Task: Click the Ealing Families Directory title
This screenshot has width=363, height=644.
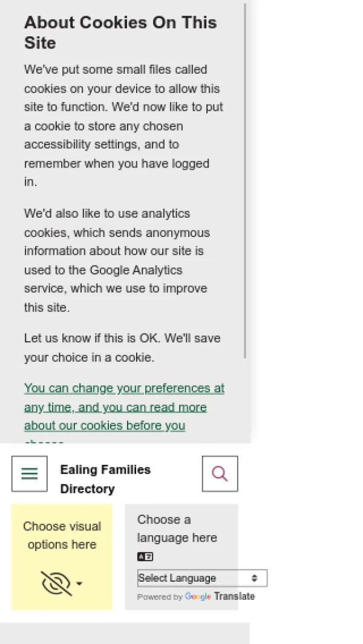Action: point(105,479)
